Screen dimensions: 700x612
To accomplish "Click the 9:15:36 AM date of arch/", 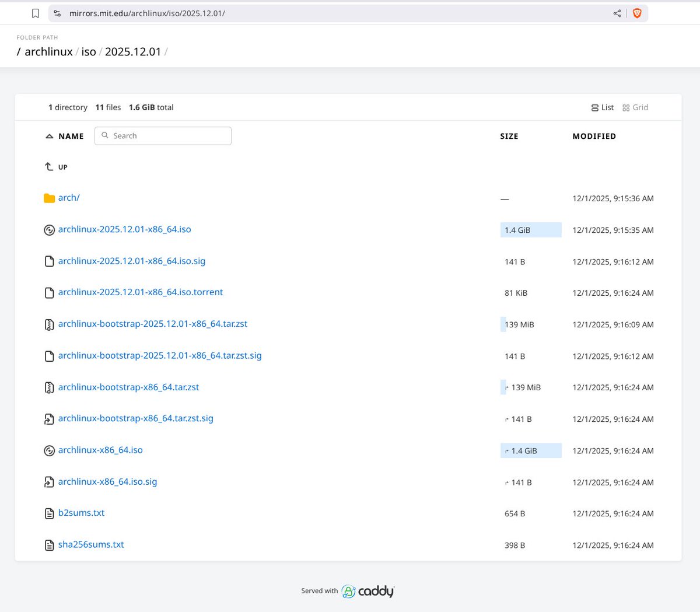I will [x=613, y=198].
